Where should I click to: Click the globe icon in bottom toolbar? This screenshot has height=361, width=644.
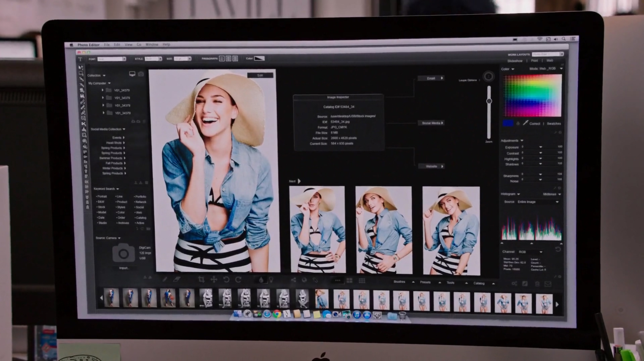(x=304, y=280)
